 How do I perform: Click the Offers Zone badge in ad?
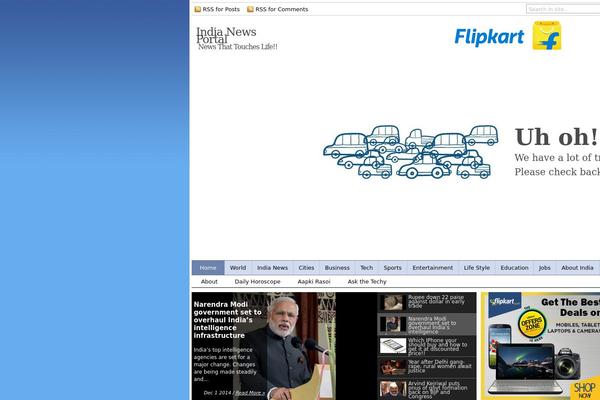coord(532,323)
